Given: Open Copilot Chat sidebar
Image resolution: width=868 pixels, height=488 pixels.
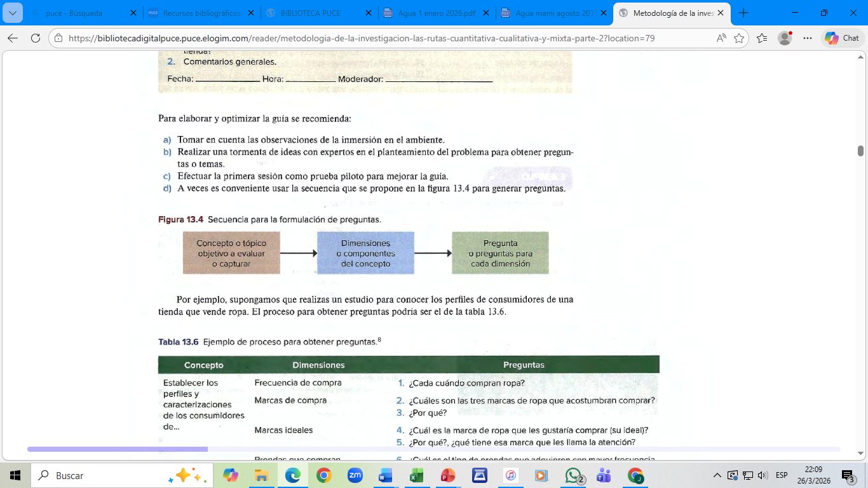Looking at the screenshot, I should (843, 38).
